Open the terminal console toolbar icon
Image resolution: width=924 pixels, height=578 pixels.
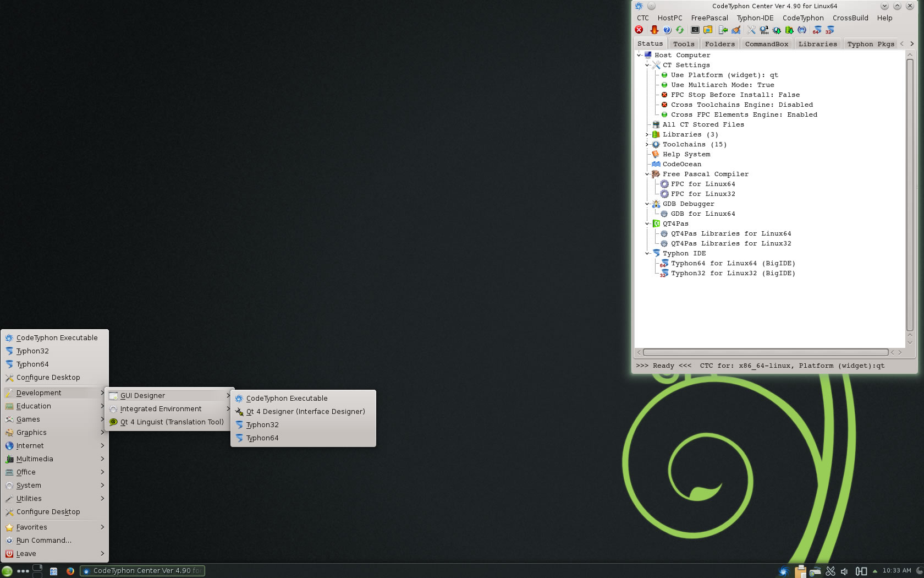(695, 30)
